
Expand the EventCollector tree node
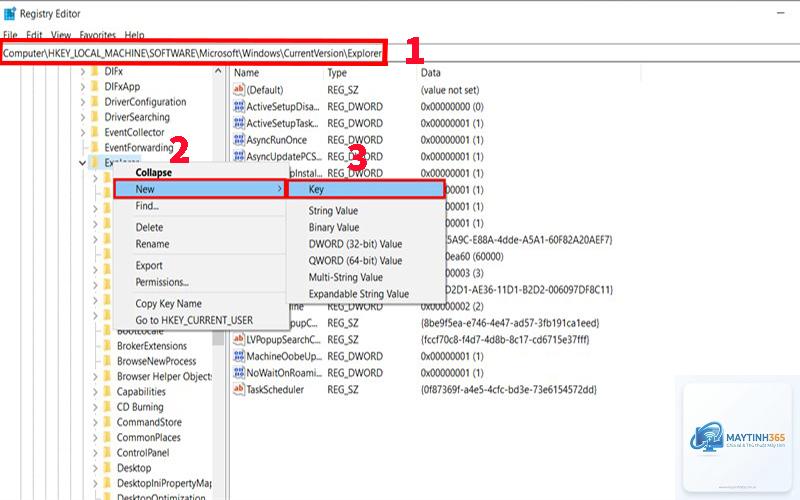[x=83, y=133]
